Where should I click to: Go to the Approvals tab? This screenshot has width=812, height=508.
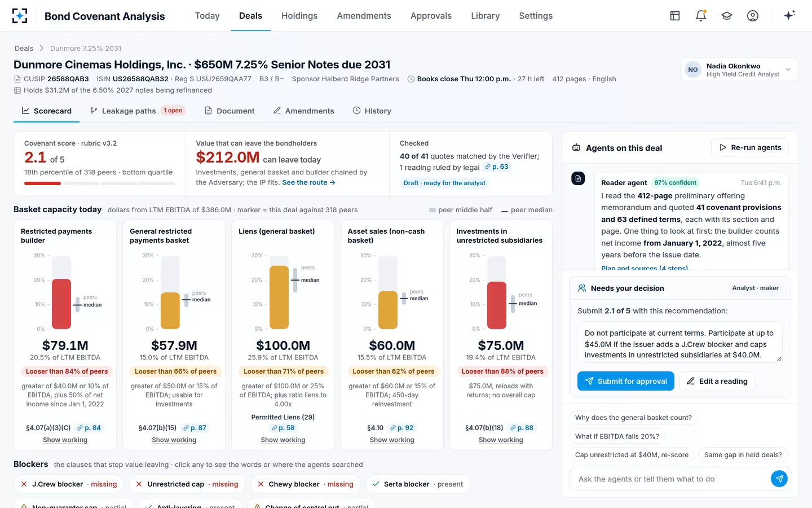point(431,16)
